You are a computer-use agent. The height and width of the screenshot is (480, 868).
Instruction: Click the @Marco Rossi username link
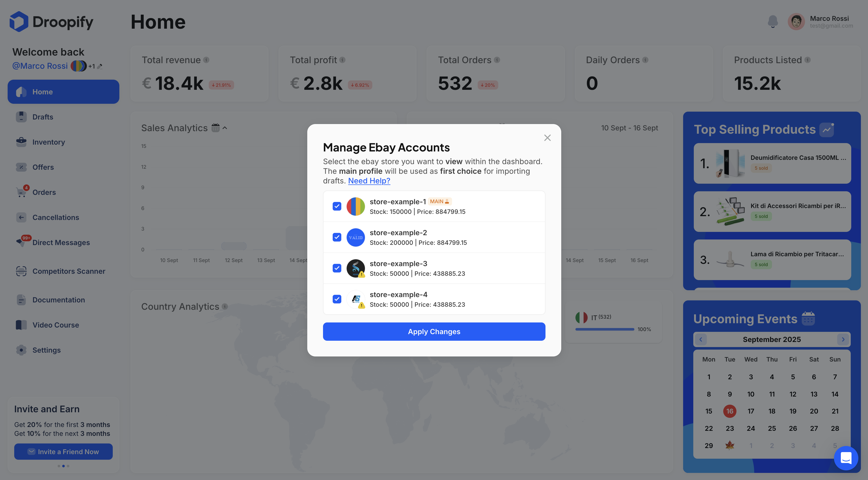click(x=40, y=66)
